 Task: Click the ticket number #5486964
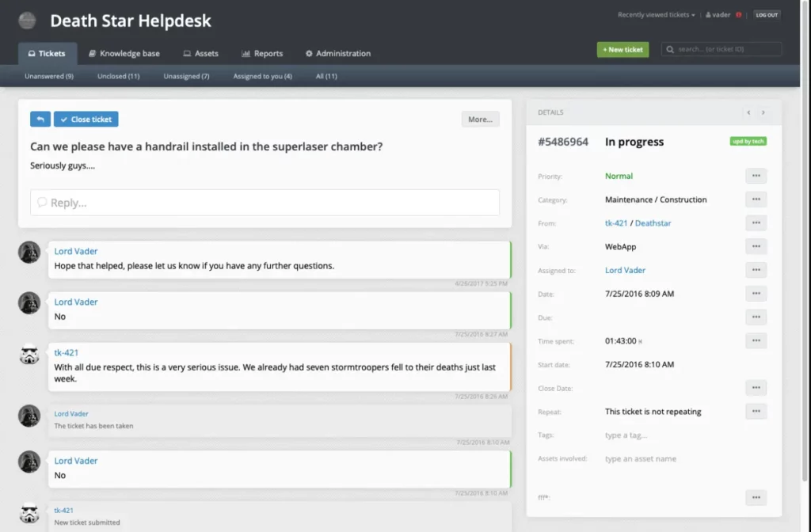pyautogui.click(x=563, y=142)
